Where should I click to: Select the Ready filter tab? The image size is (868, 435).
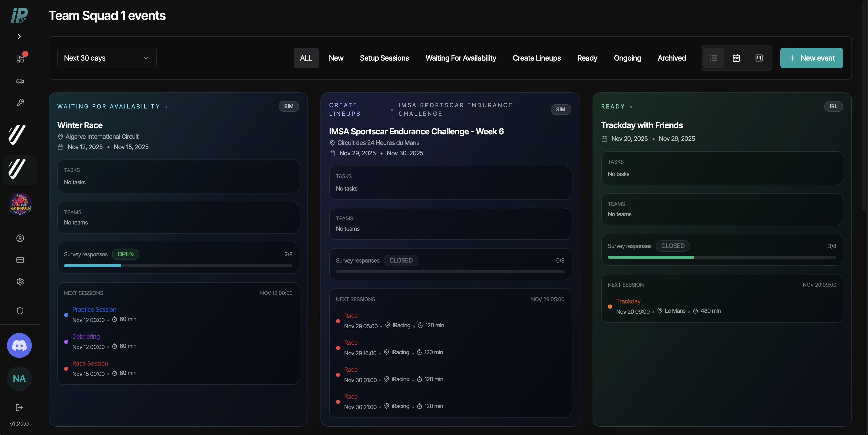click(587, 58)
